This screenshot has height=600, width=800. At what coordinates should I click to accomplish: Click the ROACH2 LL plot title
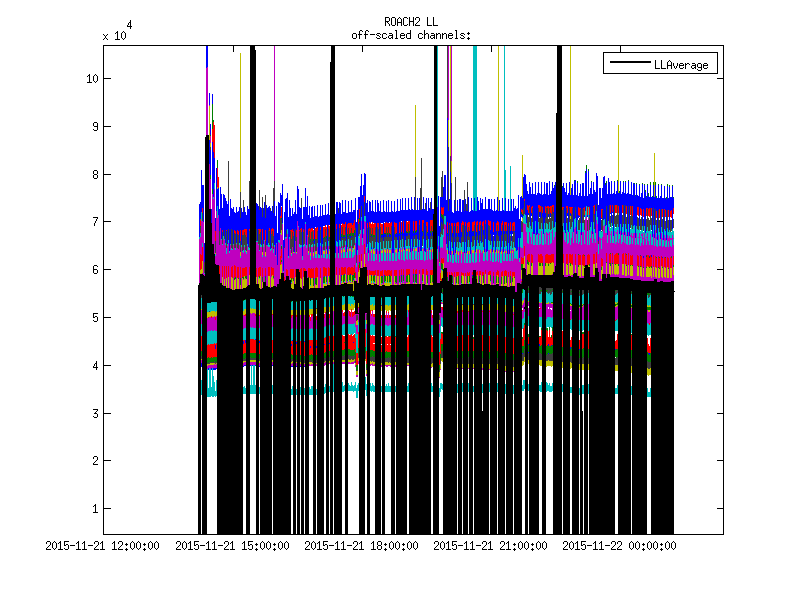coord(411,21)
